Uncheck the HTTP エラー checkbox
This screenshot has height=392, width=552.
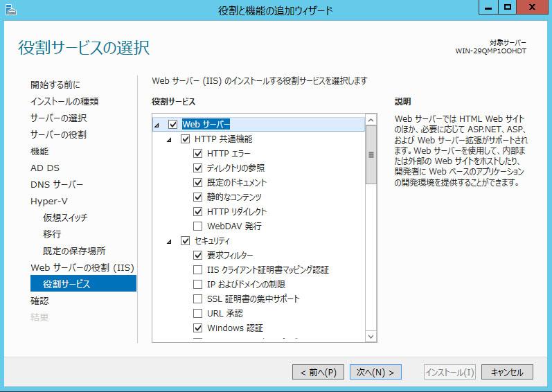pyautogui.click(x=198, y=154)
